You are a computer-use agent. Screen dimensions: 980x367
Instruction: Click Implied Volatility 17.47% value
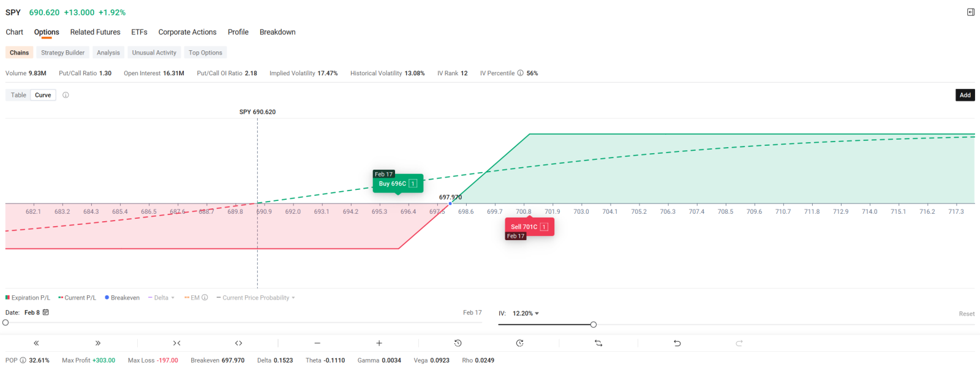point(327,73)
